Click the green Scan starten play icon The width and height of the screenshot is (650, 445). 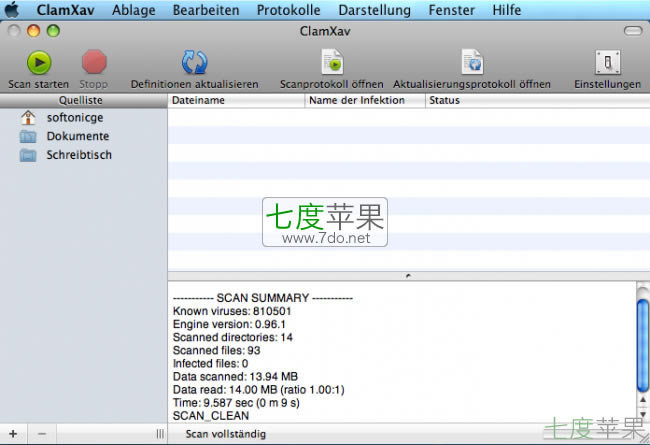coord(39,63)
